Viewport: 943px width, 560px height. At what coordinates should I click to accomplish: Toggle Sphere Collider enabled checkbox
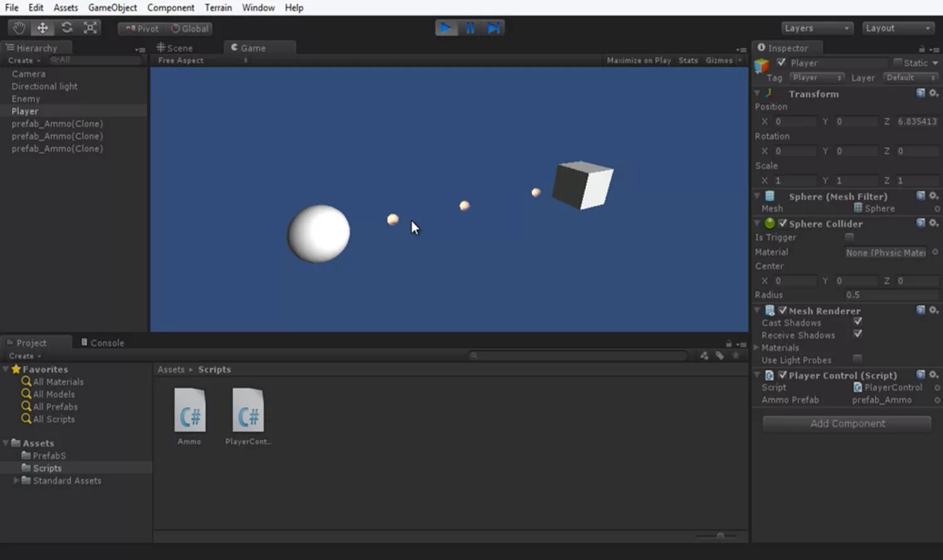click(x=783, y=223)
